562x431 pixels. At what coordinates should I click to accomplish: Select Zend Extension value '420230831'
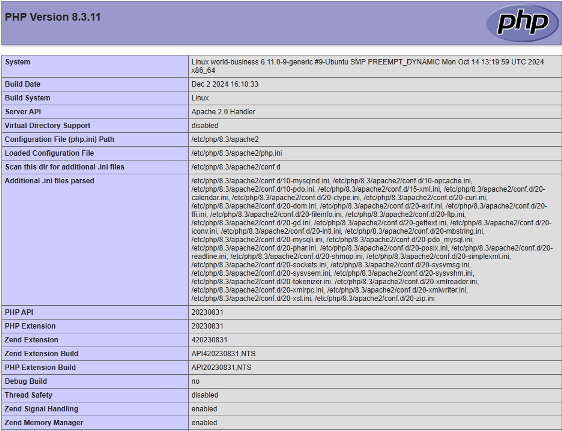click(x=209, y=340)
